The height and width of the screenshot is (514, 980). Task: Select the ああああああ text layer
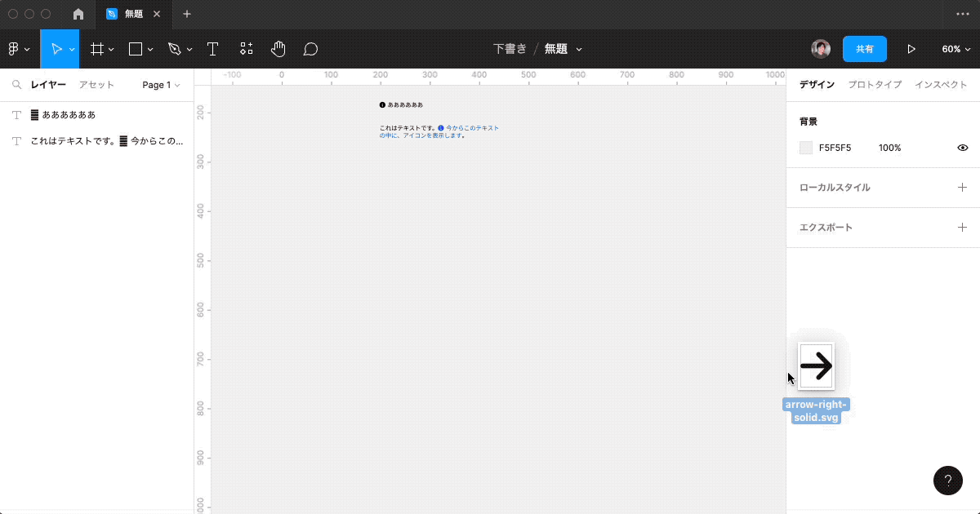click(71, 114)
